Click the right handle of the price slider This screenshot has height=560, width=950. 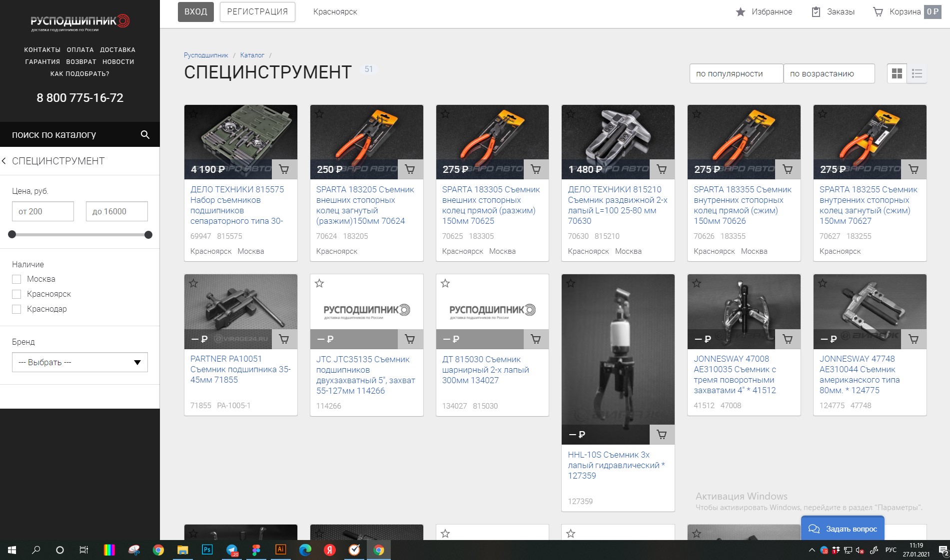point(148,235)
